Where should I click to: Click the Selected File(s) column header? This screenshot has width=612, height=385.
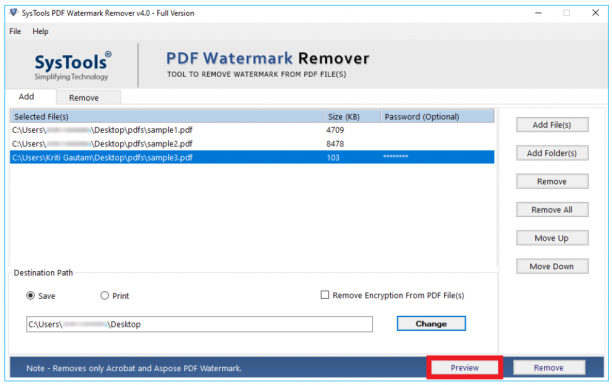click(167, 116)
